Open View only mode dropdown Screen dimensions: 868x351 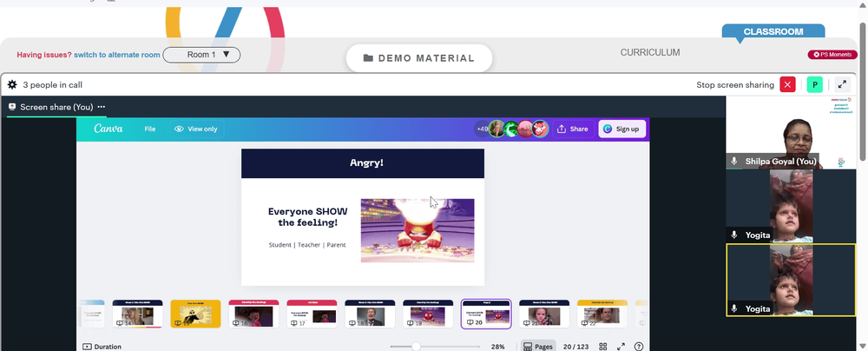(x=196, y=129)
